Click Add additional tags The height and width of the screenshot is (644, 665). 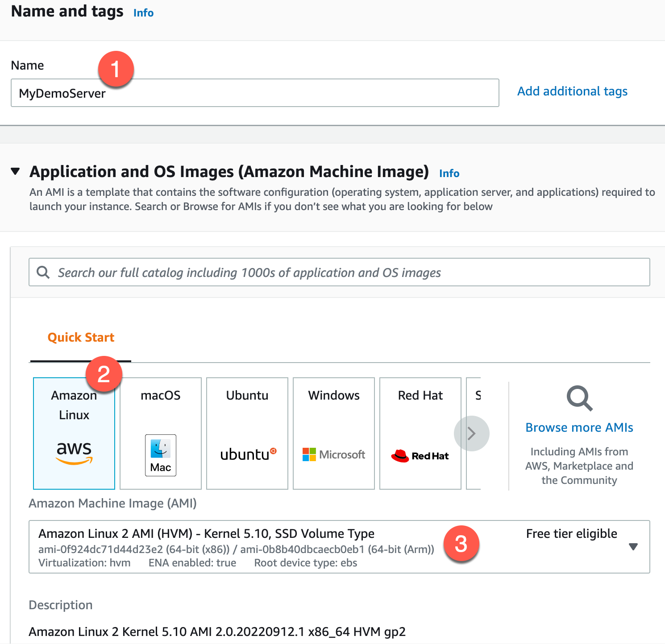click(x=572, y=91)
